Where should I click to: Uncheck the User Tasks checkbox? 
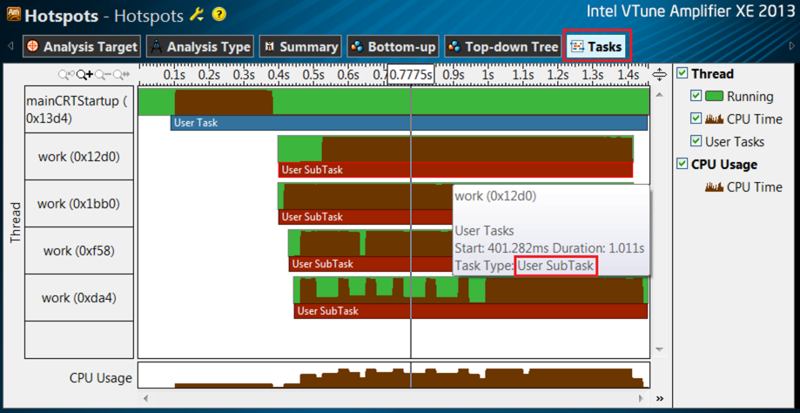point(695,141)
